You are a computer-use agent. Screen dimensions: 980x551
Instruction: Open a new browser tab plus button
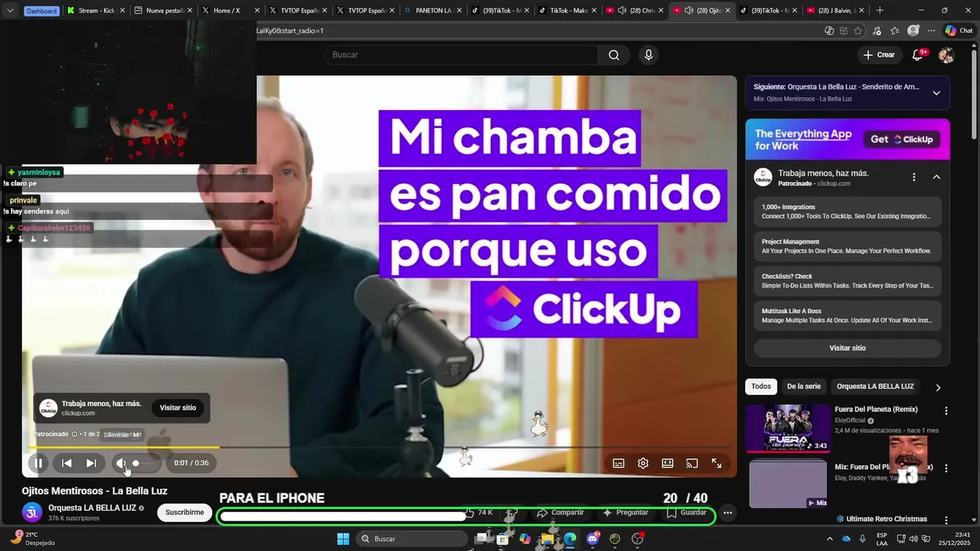(880, 11)
